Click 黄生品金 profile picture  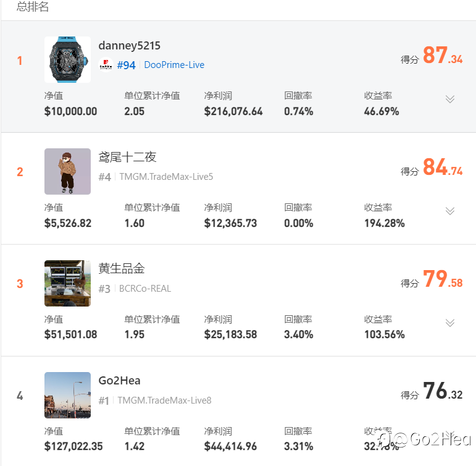tap(67, 283)
